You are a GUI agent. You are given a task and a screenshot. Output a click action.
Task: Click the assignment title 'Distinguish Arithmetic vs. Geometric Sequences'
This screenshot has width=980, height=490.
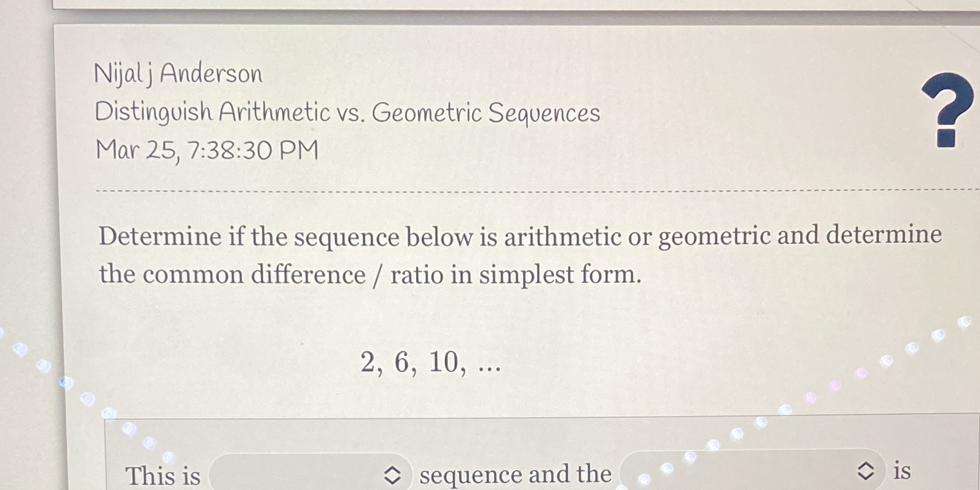click(347, 112)
